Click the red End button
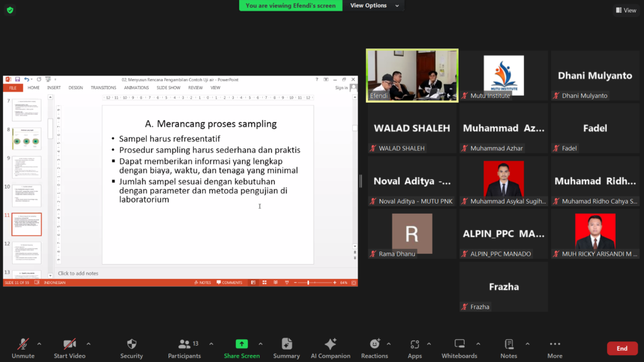Viewport: 644px width, 362px height. pos(621,348)
